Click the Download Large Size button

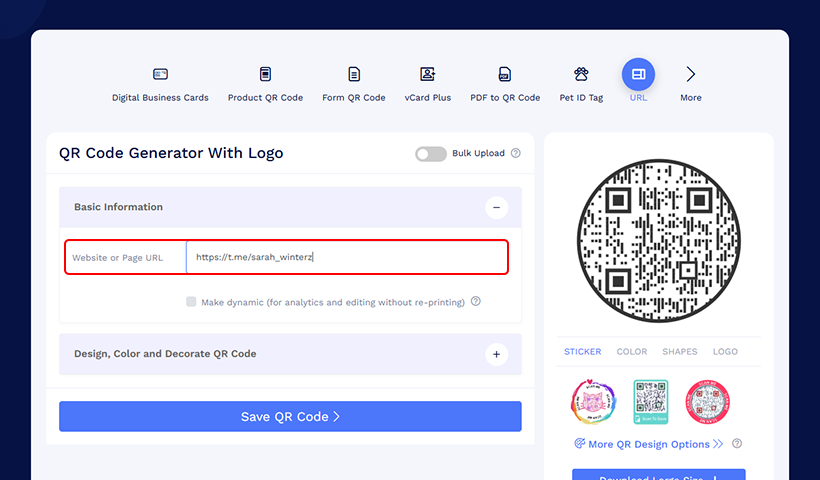(658, 475)
